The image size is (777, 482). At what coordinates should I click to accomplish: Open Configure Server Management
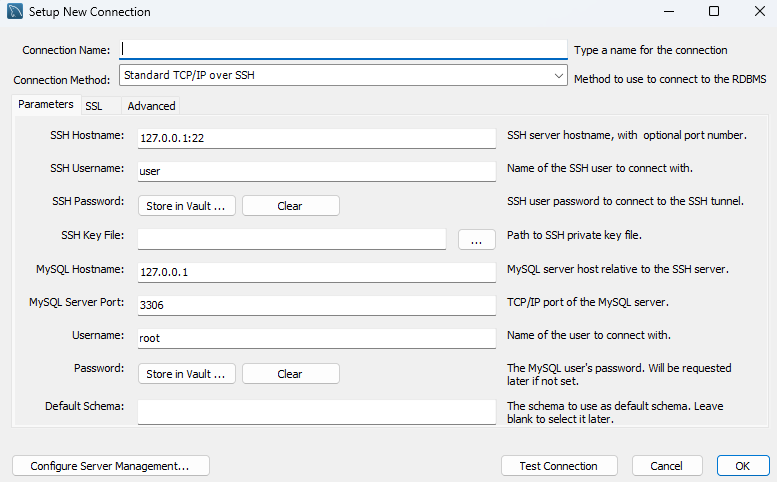pyautogui.click(x=111, y=466)
